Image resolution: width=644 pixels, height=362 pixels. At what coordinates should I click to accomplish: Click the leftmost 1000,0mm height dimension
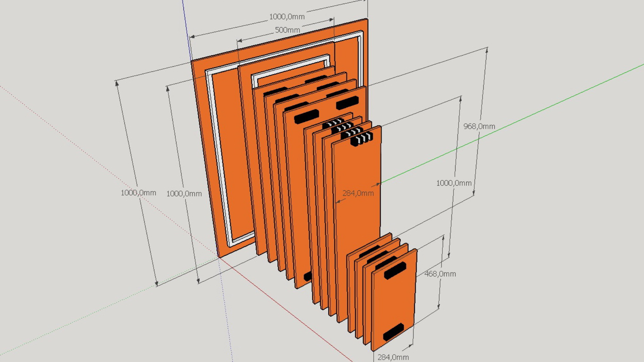139,193
